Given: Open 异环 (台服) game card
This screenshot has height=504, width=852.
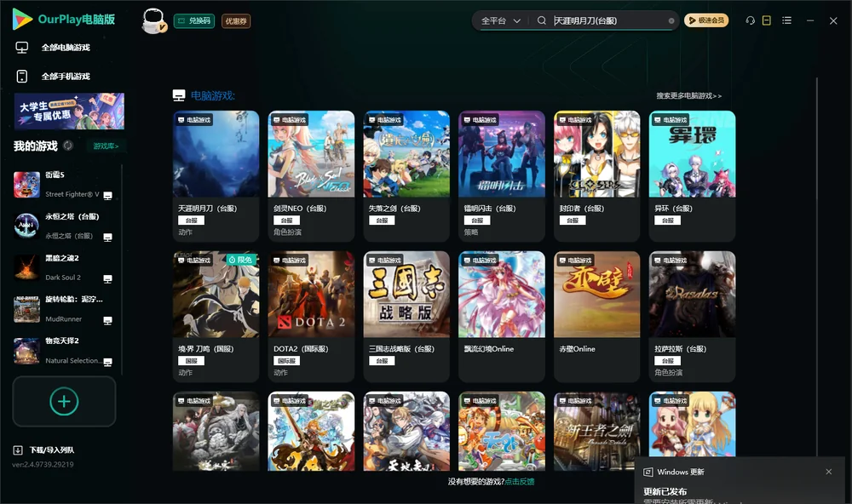Looking at the screenshot, I should coord(692,176).
